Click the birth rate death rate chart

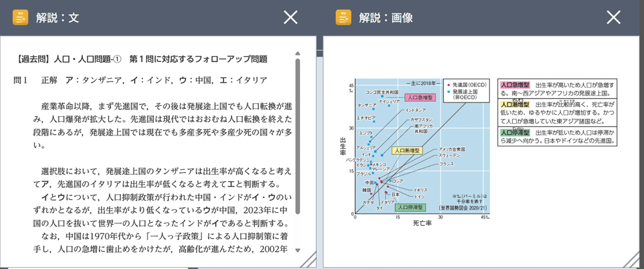tap(415, 152)
